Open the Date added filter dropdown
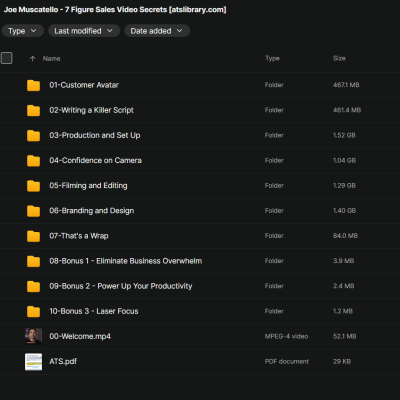The width and height of the screenshot is (400, 400). click(x=157, y=31)
